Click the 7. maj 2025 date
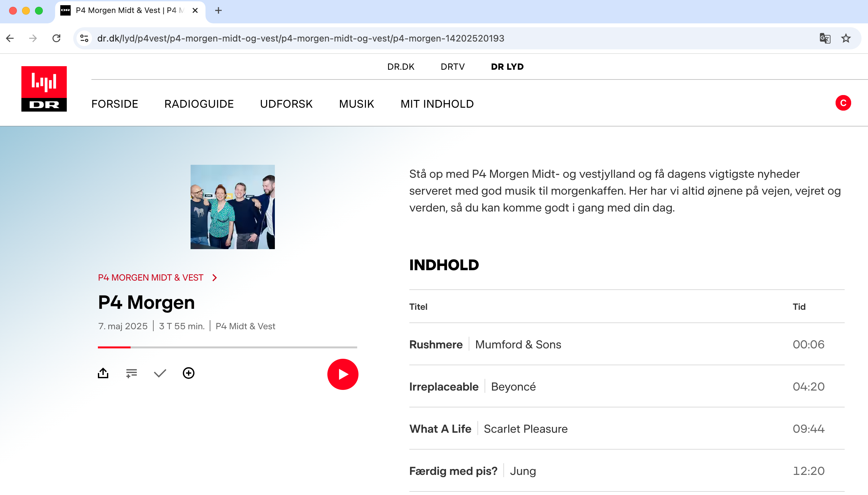868x495 pixels. [123, 326]
